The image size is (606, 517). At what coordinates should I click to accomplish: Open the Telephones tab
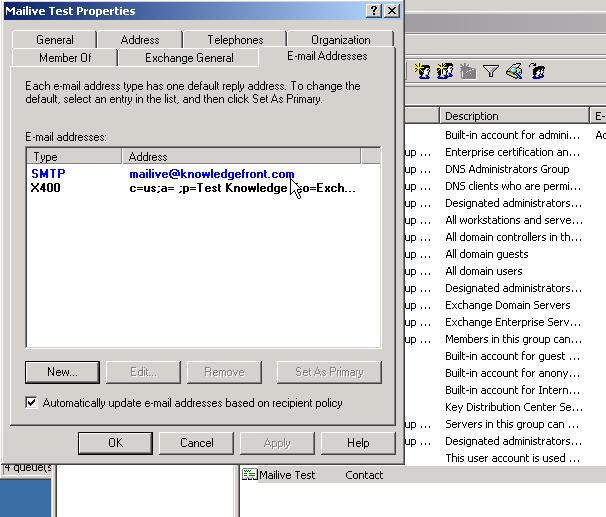tap(235, 40)
